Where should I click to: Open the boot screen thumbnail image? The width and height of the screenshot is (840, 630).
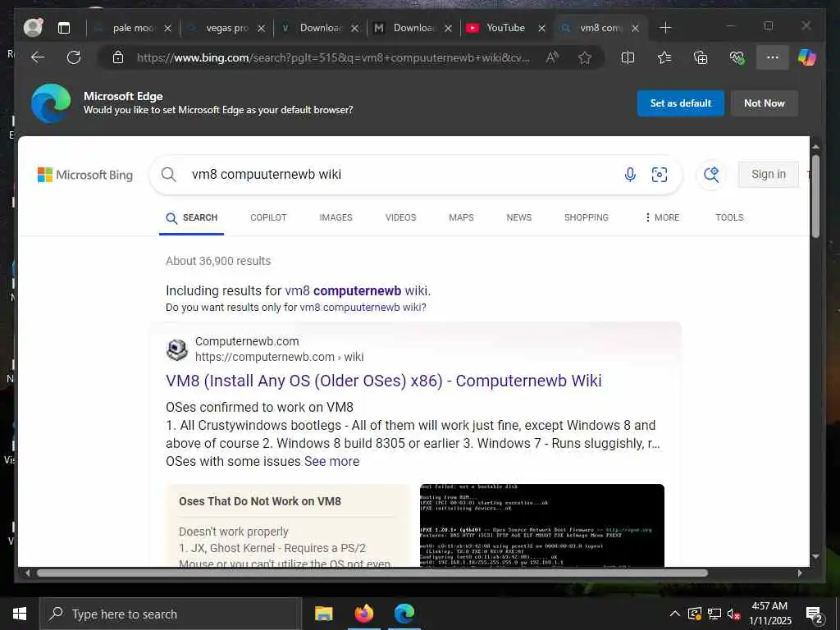pyautogui.click(x=541, y=525)
